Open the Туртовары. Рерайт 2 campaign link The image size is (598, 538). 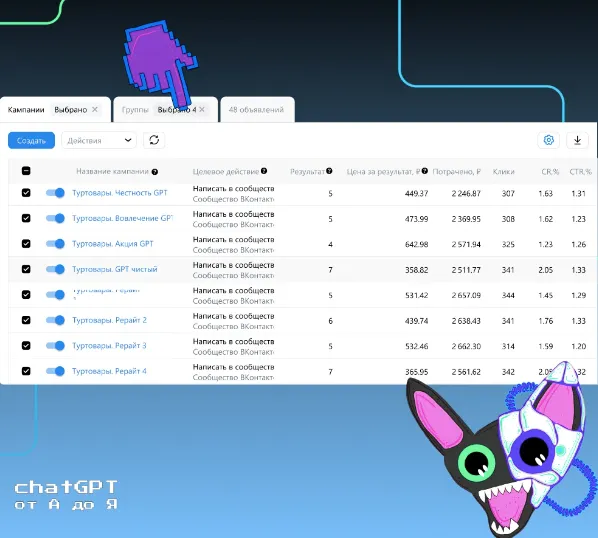(109, 320)
